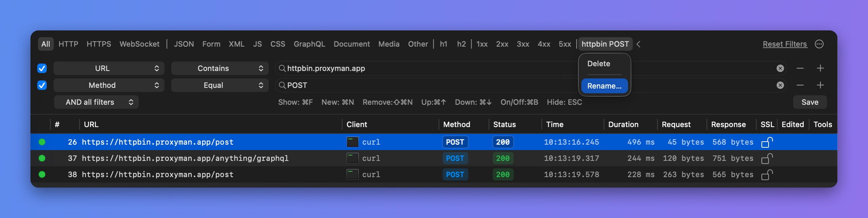This screenshot has height=218, width=868.
Task: Select the Other filter tab
Action: pyautogui.click(x=418, y=44)
